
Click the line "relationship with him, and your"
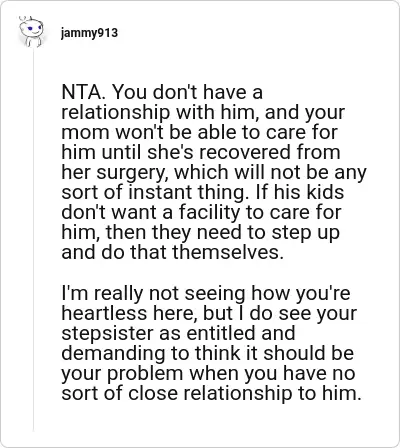tap(203, 112)
